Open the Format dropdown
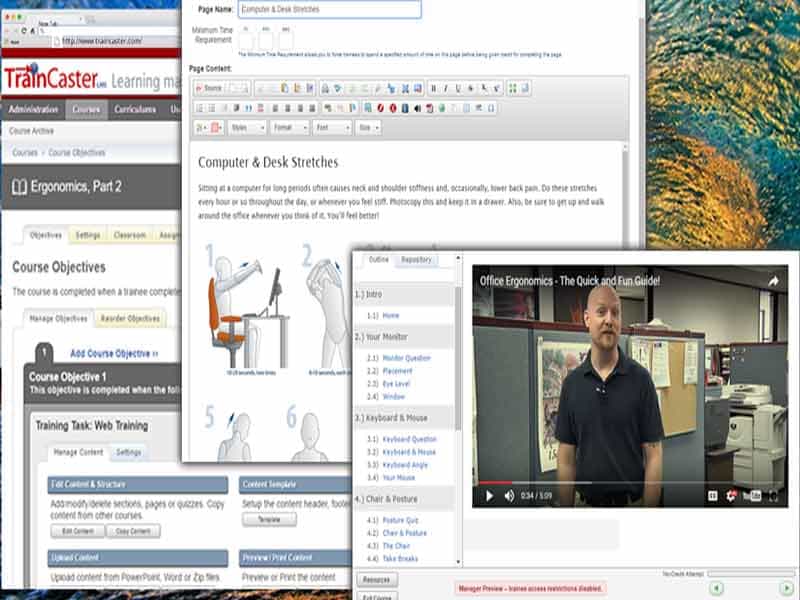 tap(289, 128)
